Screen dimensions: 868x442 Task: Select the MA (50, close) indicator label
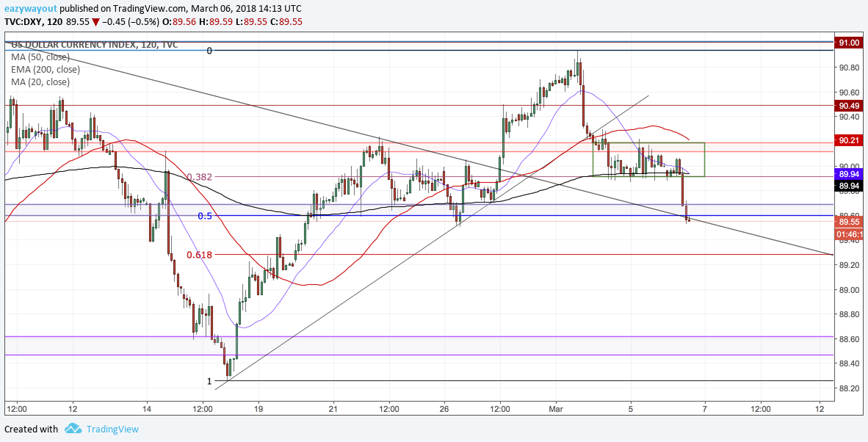pos(40,57)
